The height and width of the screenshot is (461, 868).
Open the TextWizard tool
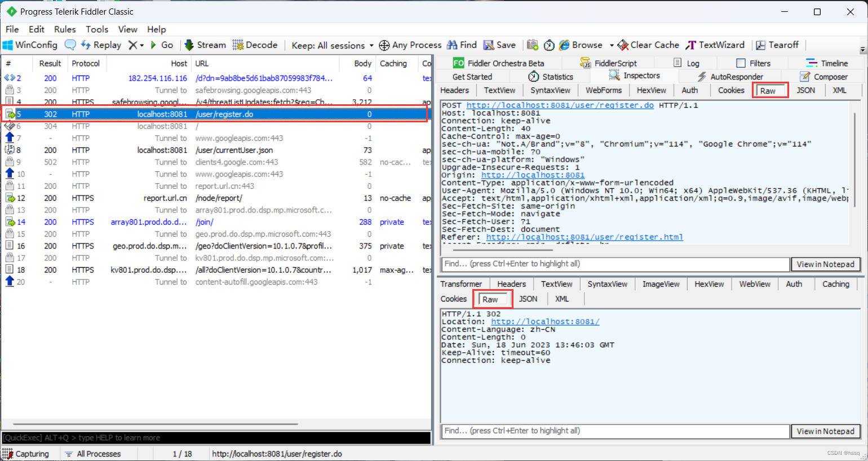[x=715, y=45]
